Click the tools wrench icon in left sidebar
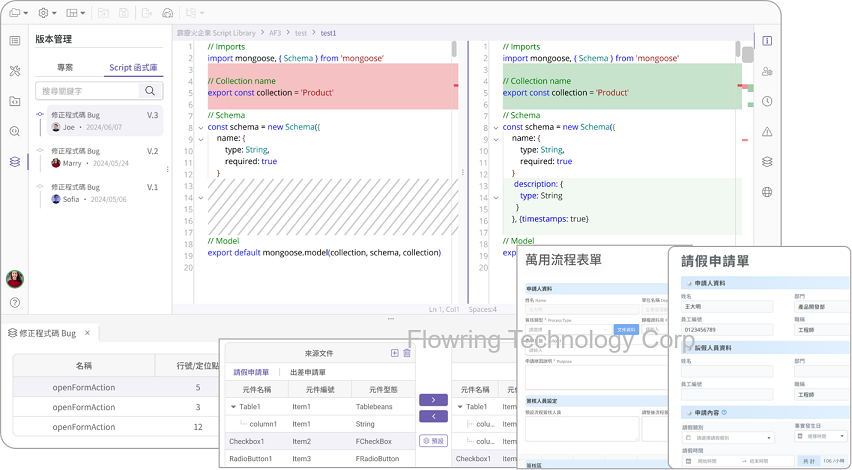This screenshot has width=852, height=470. [x=14, y=71]
